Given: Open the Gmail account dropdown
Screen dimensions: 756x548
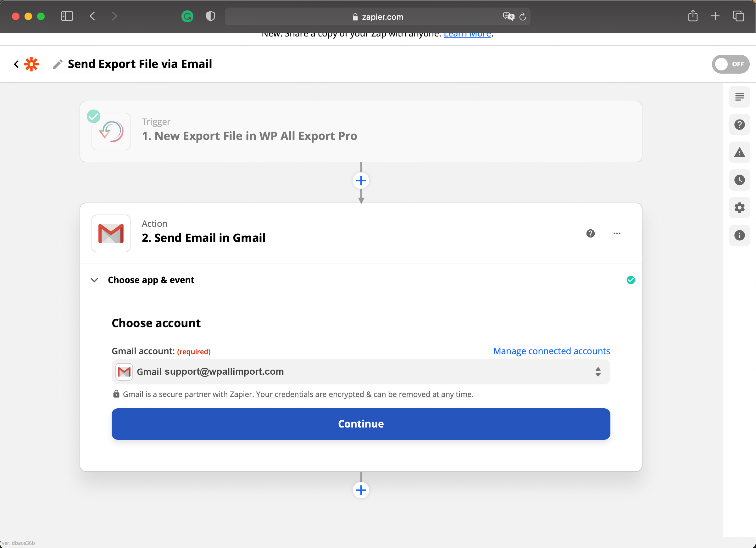Looking at the screenshot, I should pos(361,372).
